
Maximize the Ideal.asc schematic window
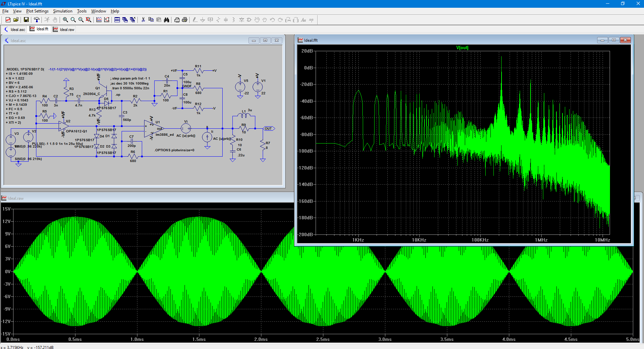[x=265, y=40]
